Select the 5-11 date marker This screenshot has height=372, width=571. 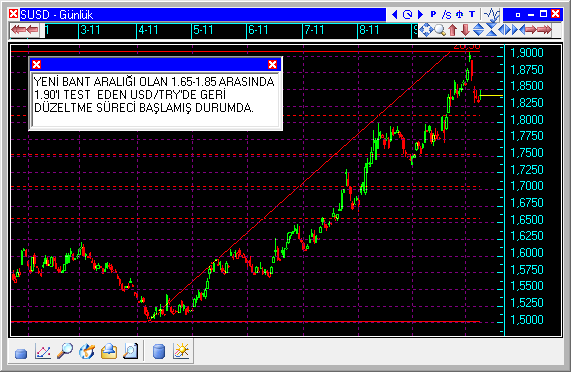[x=203, y=30]
